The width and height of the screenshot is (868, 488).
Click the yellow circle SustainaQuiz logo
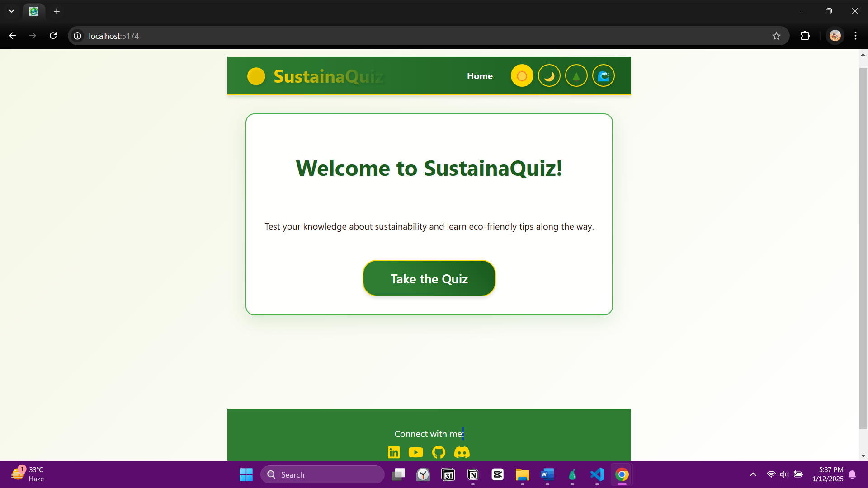click(256, 76)
